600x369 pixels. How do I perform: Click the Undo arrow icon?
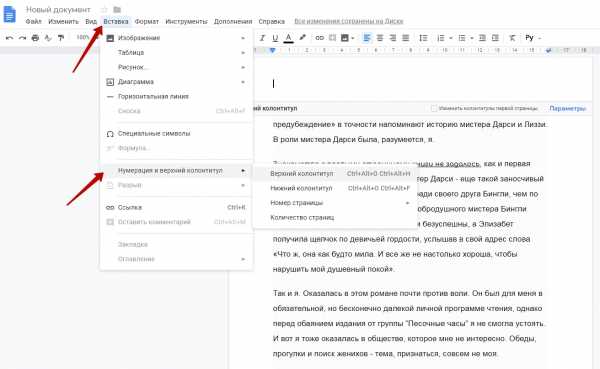pyautogui.click(x=10, y=38)
